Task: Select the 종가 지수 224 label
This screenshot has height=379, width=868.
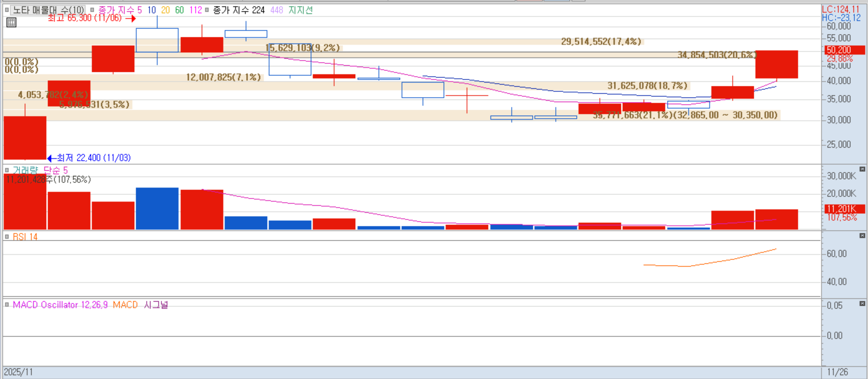Action: pos(239,10)
